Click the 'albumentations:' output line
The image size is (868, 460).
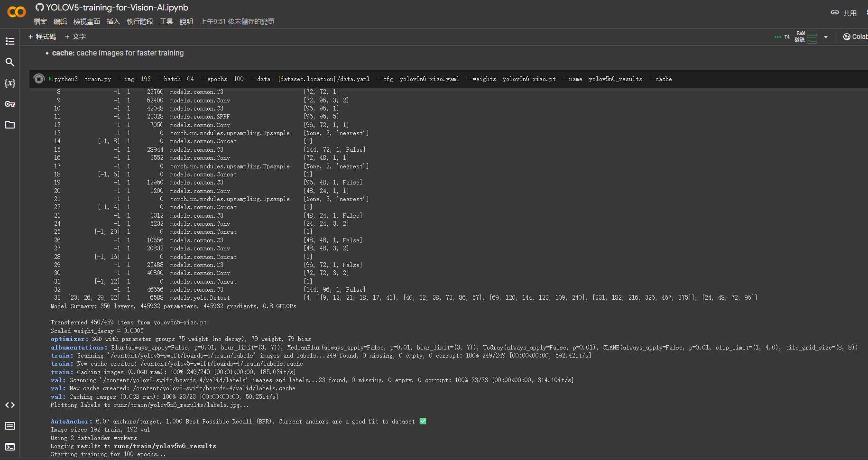click(x=454, y=348)
